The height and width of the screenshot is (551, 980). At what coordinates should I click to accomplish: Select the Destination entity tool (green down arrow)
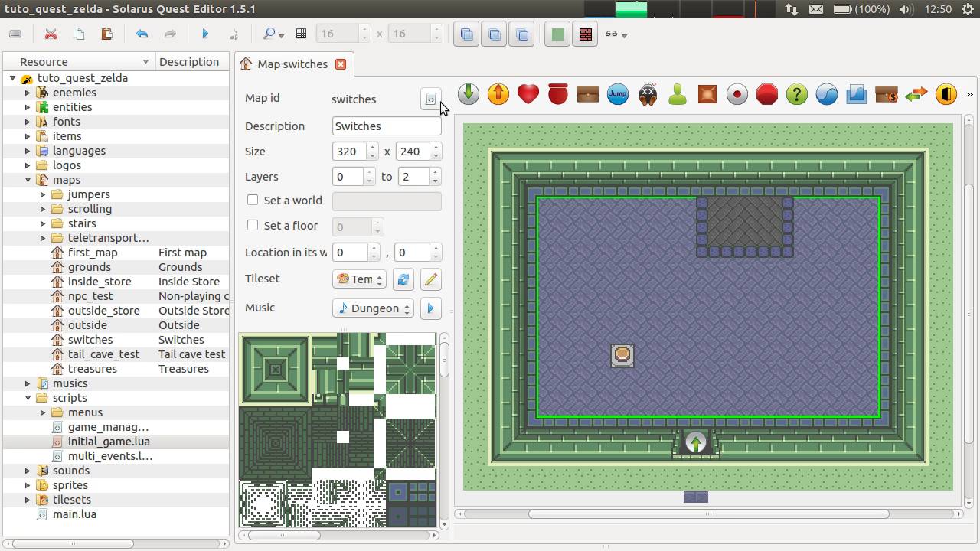pos(469,94)
